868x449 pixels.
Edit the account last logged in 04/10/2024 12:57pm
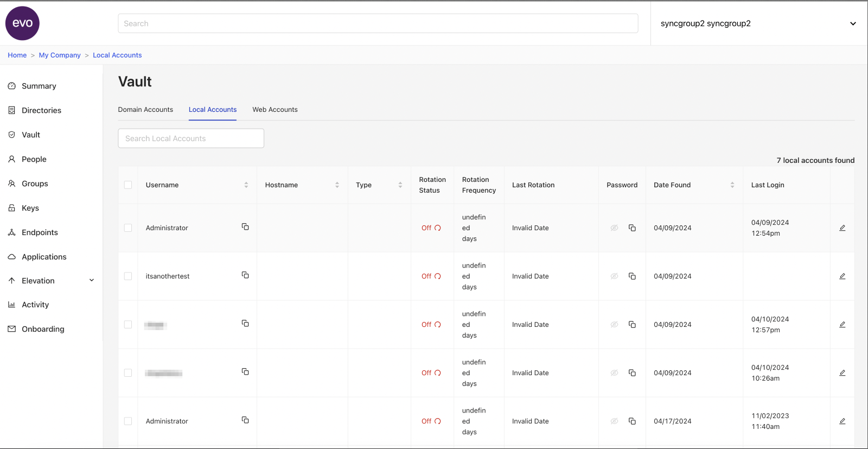click(x=843, y=325)
